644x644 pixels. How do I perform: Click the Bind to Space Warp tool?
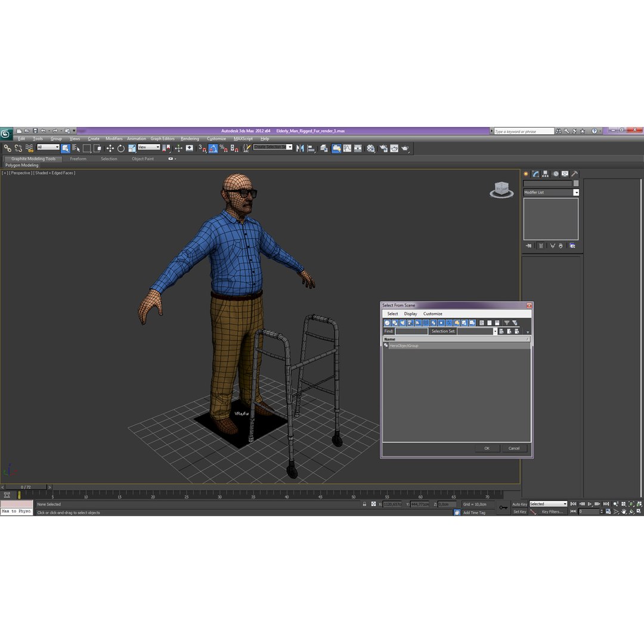pyautogui.click(x=29, y=148)
